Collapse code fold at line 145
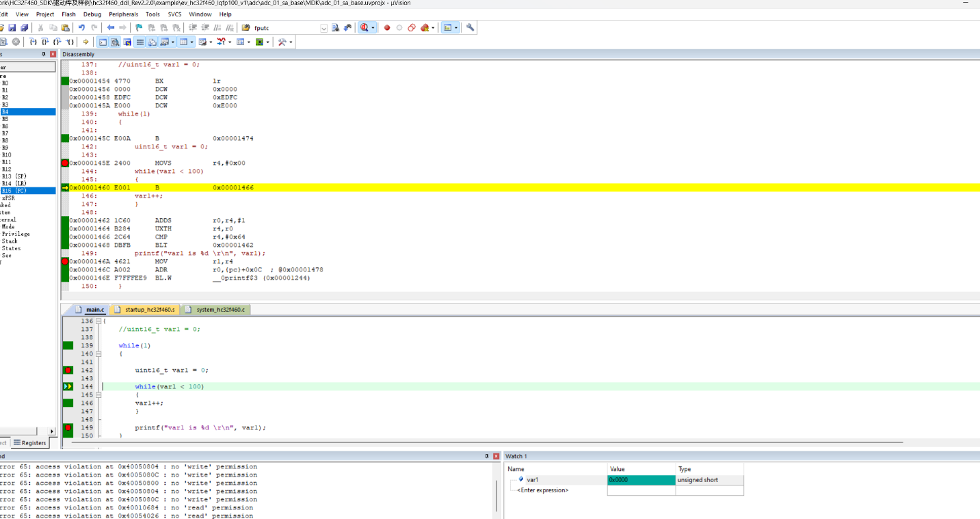The image size is (980, 519). click(98, 395)
